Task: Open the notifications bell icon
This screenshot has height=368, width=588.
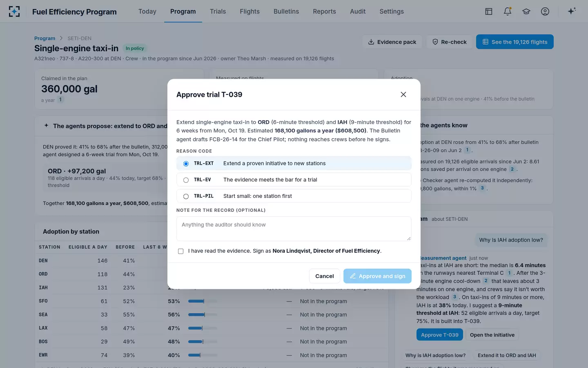Action: [x=508, y=11]
